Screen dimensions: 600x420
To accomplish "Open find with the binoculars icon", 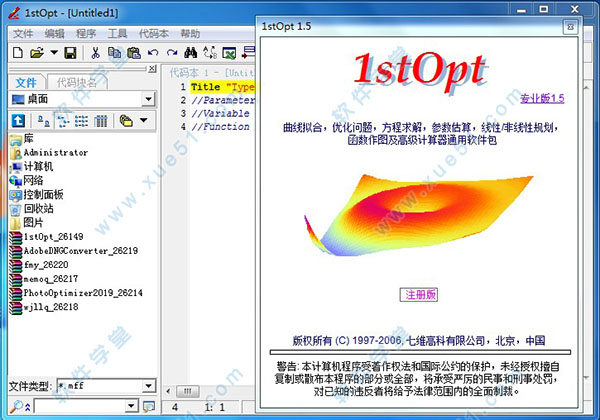I will click(x=191, y=53).
